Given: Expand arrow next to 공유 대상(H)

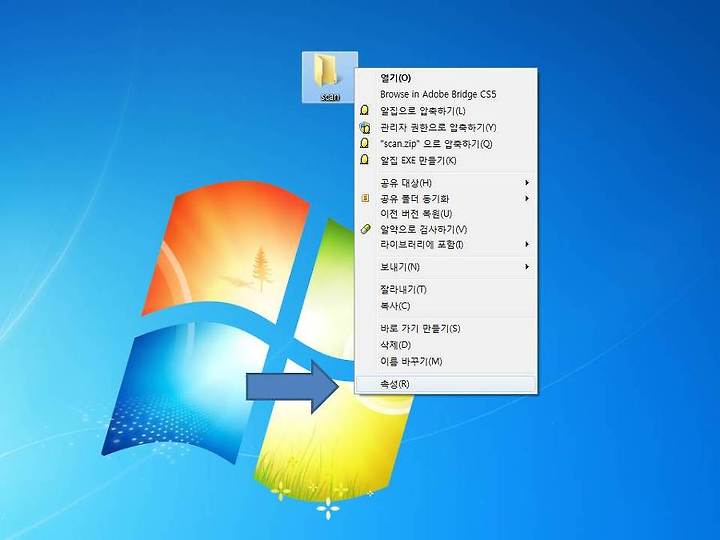Looking at the screenshot, I should [527, 183].
